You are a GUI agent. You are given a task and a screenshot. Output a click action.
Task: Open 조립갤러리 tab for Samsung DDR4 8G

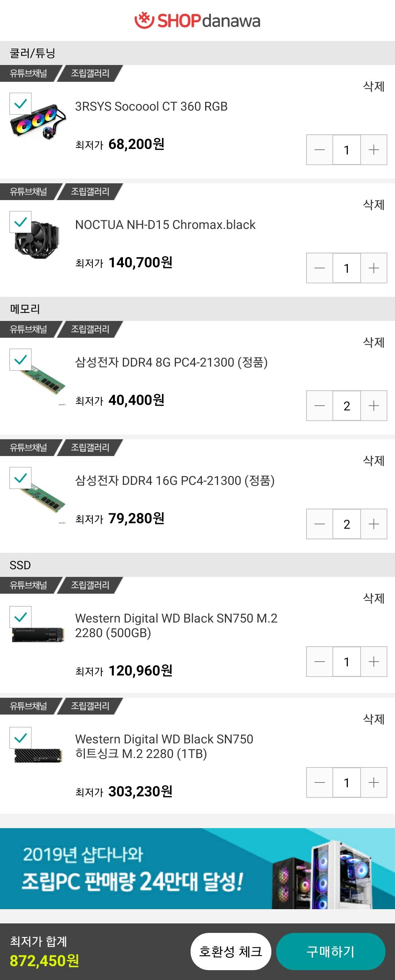90,329
